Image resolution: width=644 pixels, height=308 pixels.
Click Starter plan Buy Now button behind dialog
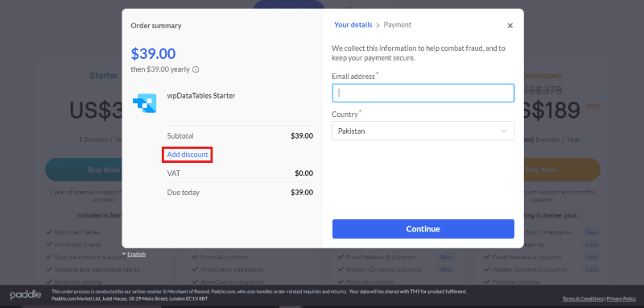coord(84,170)
